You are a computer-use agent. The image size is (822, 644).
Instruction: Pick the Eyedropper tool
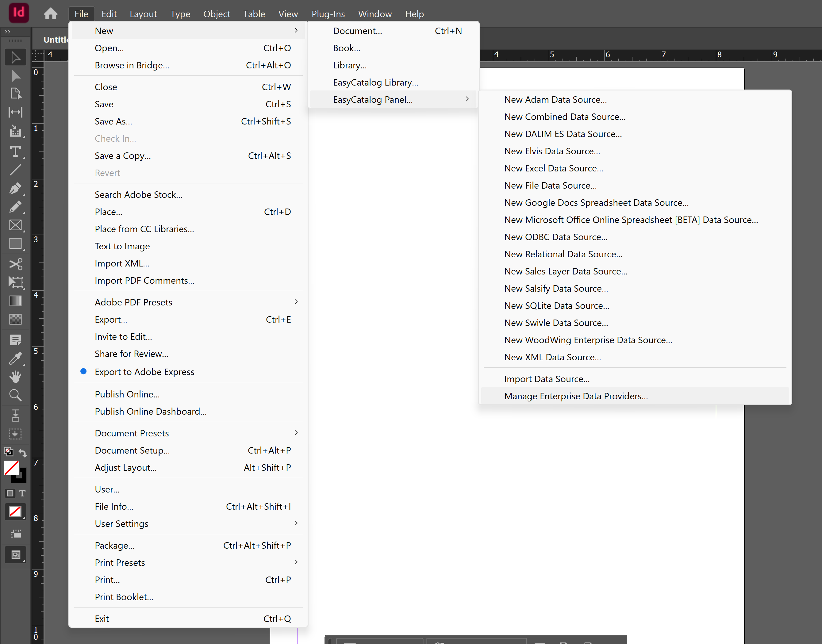click(15, 358)
